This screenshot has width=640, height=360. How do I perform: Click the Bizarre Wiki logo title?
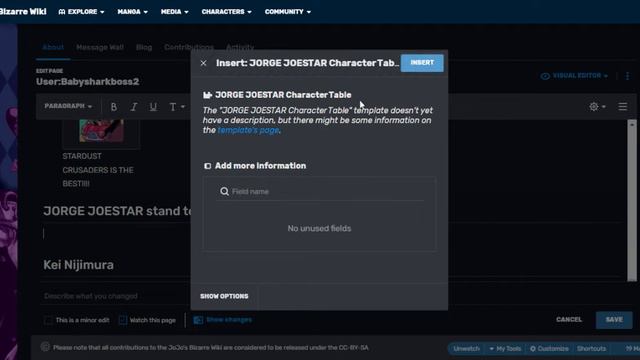pos(23,11)
